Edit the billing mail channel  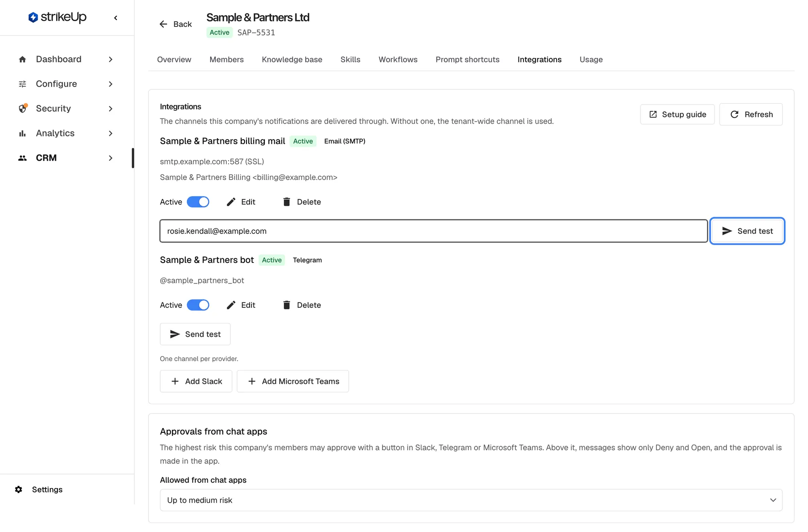[241, 202]
